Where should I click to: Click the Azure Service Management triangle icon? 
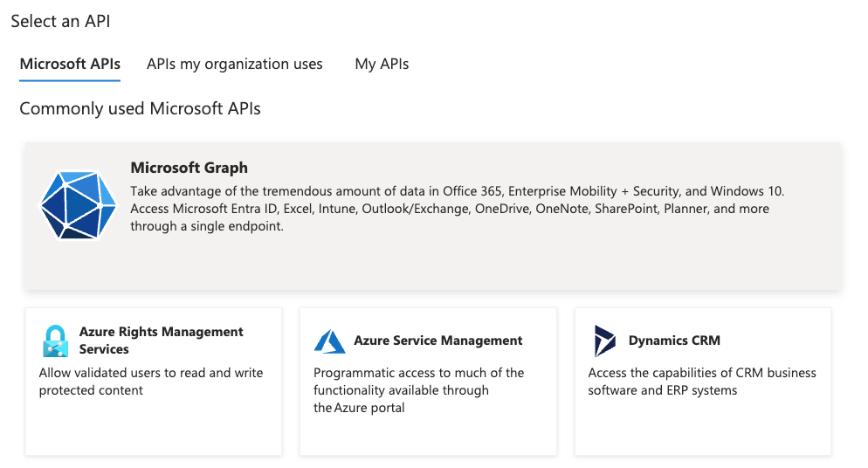click(329, 341)
